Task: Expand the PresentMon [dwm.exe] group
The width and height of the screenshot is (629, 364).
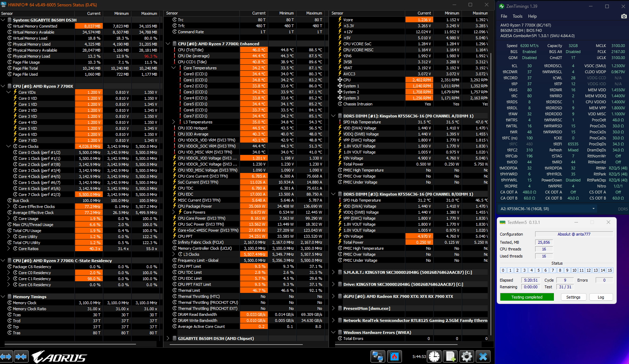Action: click(x=333, y=308)
